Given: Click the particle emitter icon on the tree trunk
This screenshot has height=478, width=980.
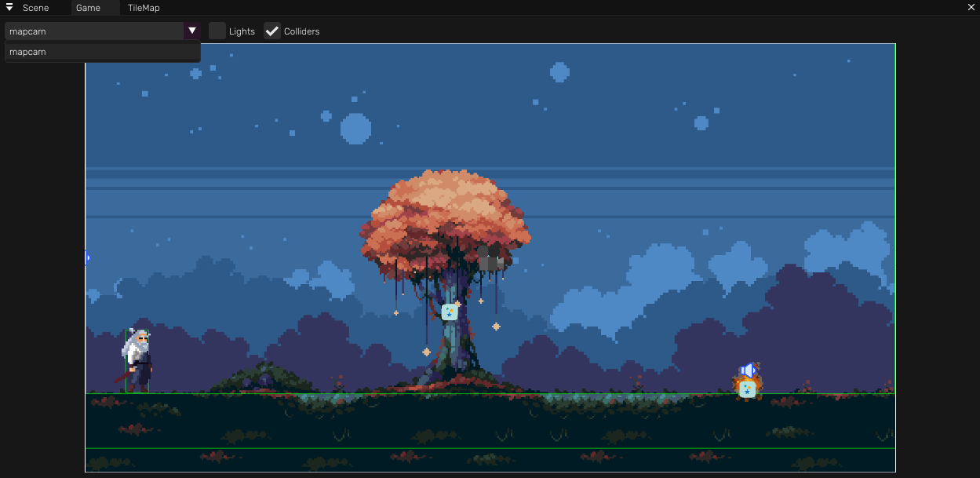Looking at the screenshot, I should click(x=450, y=312).
